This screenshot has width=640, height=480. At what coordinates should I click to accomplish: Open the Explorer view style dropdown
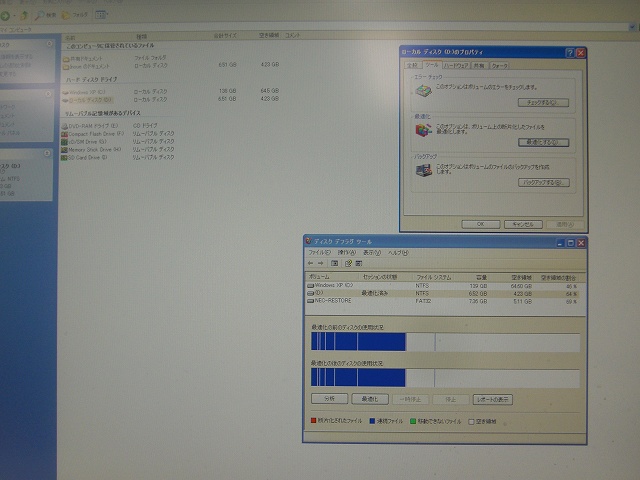pyautogui.click(x=100, y=15)
